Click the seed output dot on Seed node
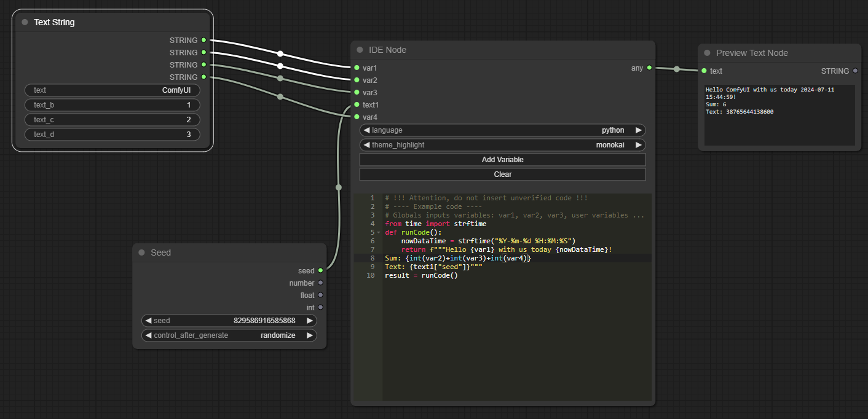Image resolution: width=868 pixels, height=419 pixels. tap(320, 270)
